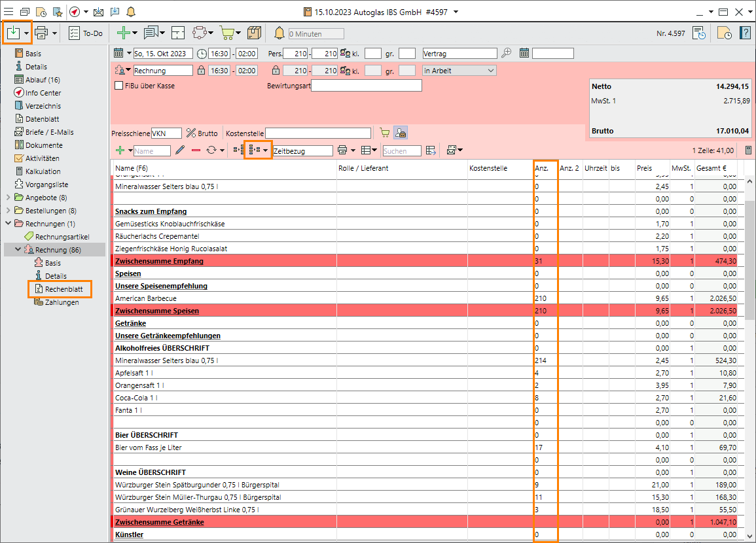This screenshot has width=756, height=543.
Task: Toggle the percent Brutto price switch
Action: (202, 133)
